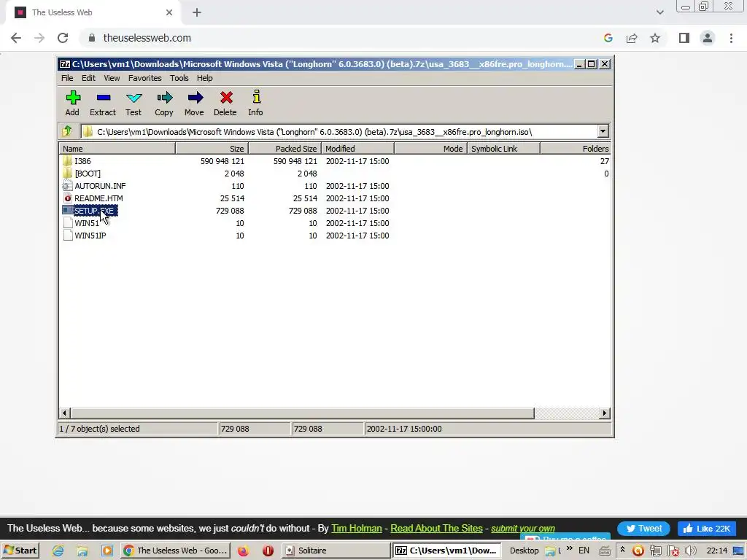Open Chrome three-dot menu
This screenshot has width=747, height=560.
tap(731, 38)
